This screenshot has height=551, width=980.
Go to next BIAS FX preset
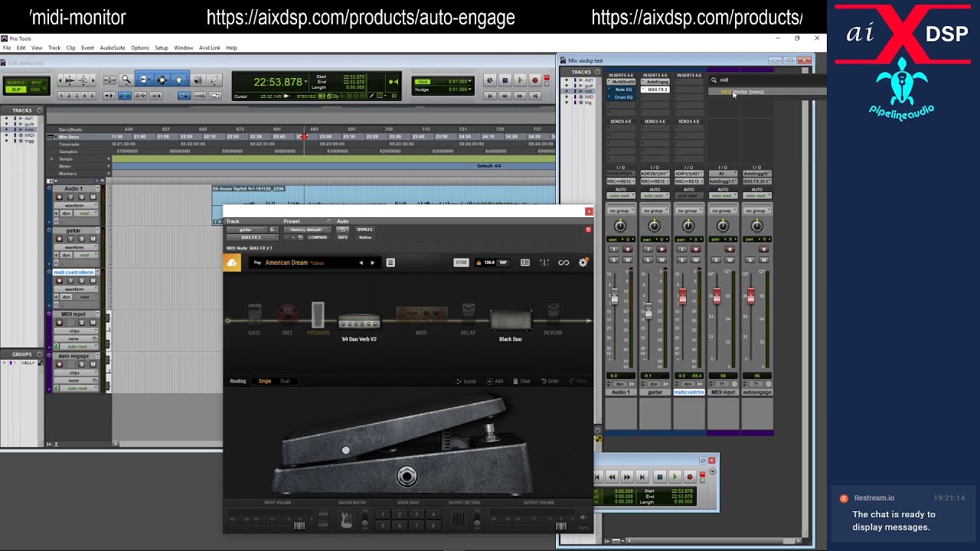[373, 262]
